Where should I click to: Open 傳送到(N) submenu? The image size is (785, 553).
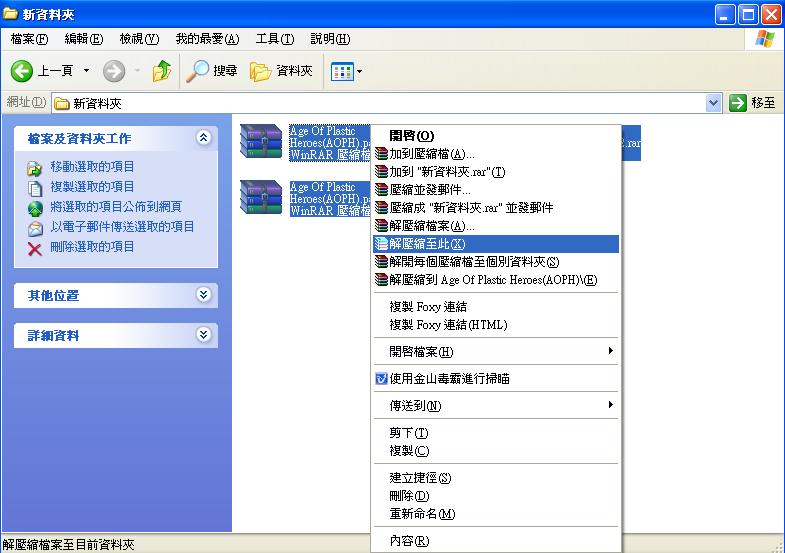496,406
